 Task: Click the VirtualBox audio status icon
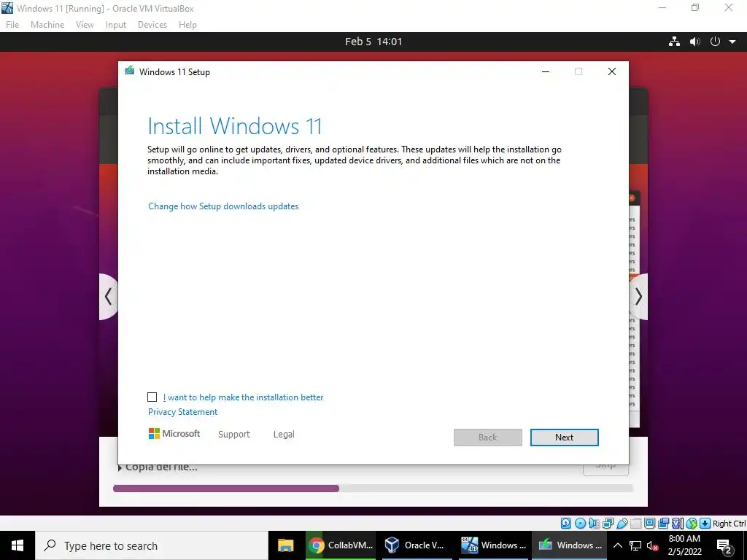[594, 524]
